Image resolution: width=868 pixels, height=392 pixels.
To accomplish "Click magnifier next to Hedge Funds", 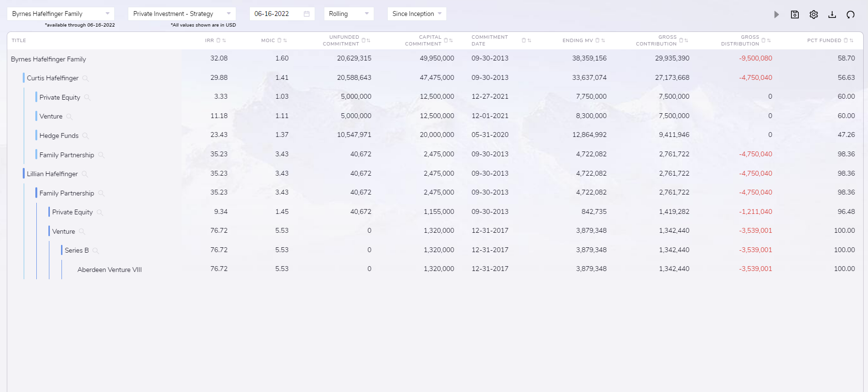I will [85, 136].
